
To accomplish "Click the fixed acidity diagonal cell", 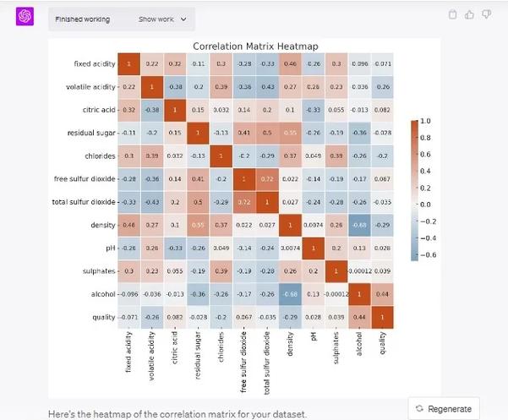I will pyautogui.click(x=129, y=63).
